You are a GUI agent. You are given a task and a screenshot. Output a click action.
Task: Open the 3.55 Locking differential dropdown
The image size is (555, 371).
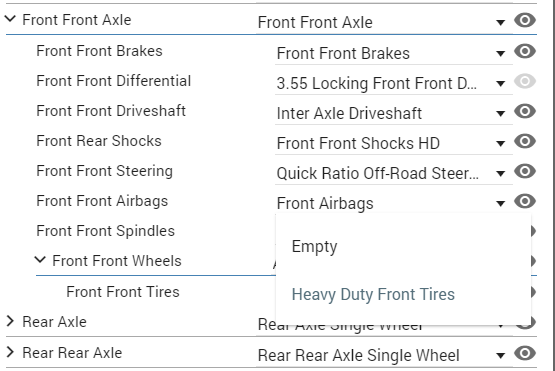pos(394,84)
